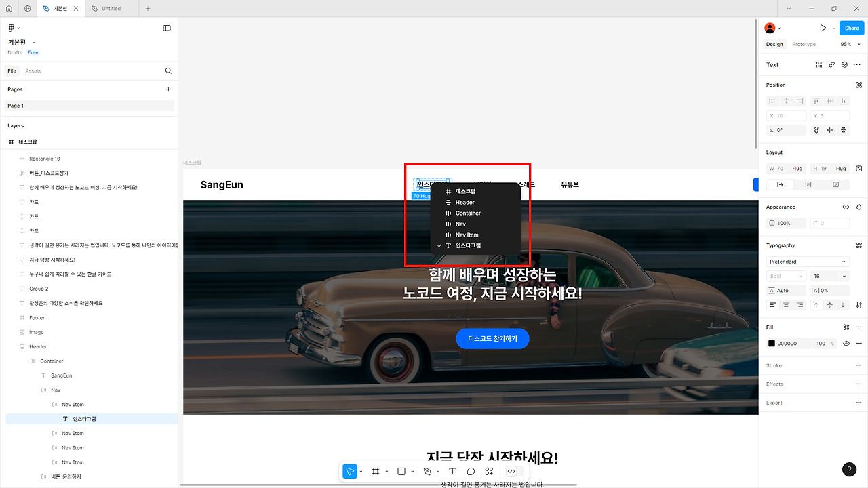Select the Pen tool
This screenshot has height=488, width=868.
click(428, 471)
